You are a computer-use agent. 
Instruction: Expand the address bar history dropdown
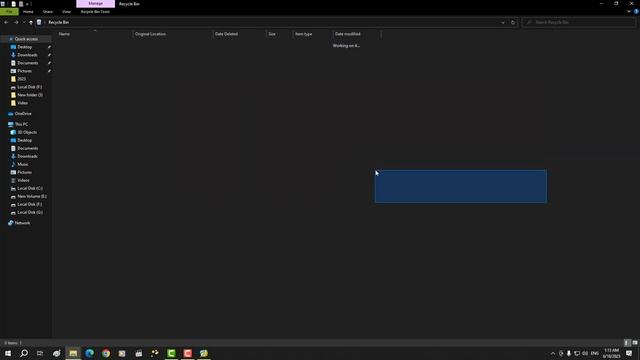pos(502,22)
